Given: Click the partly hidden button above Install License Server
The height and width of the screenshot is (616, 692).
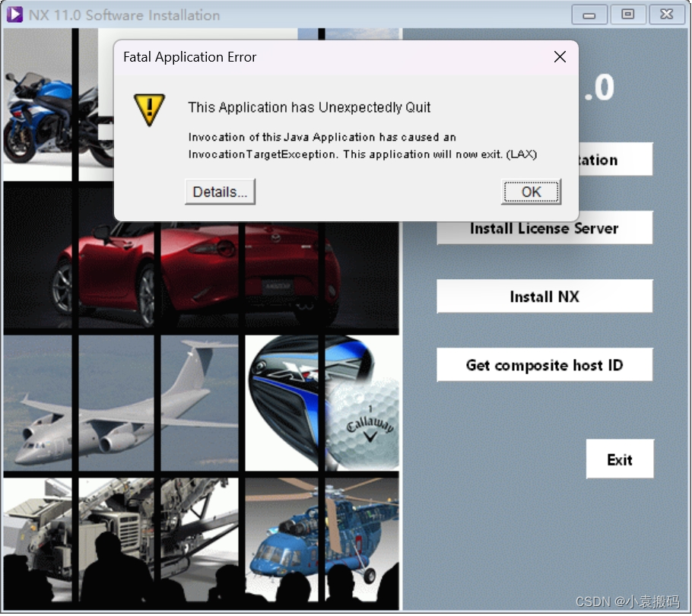Looking at the screenshot, I should point(615,159).
